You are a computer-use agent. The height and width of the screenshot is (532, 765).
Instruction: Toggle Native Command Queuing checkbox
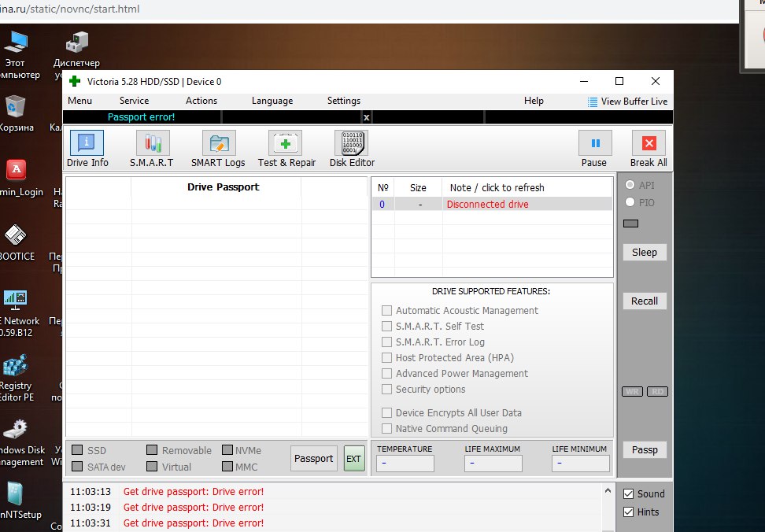pyautogui.click(x=386, y=429)
